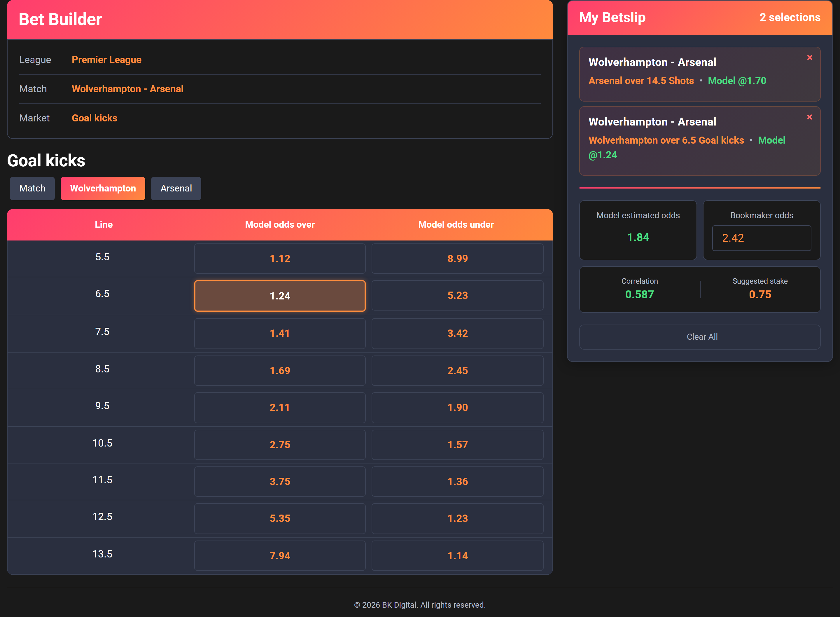Screen dimensions: 840x617
Task: Pick under 6.5 odds 5.23
Action: [x=458, y=295]
